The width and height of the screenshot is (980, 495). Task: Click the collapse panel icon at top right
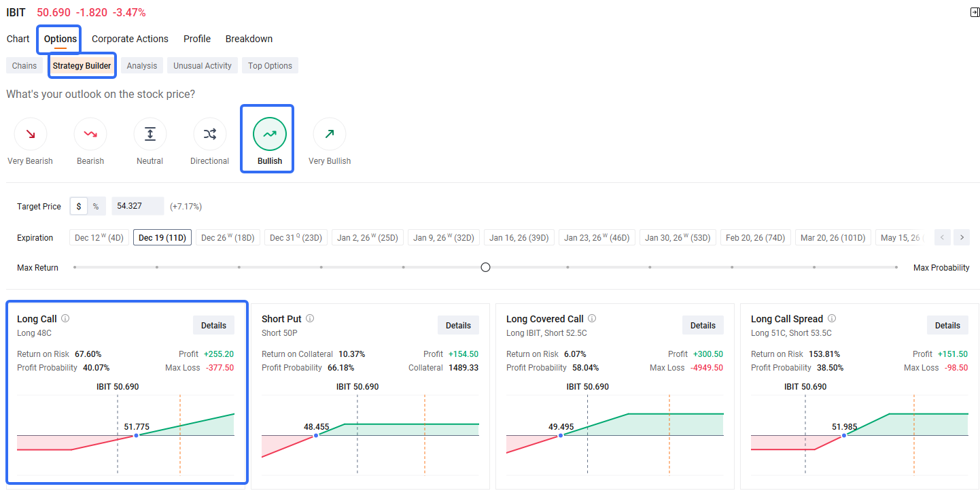[x=975, y=12]
